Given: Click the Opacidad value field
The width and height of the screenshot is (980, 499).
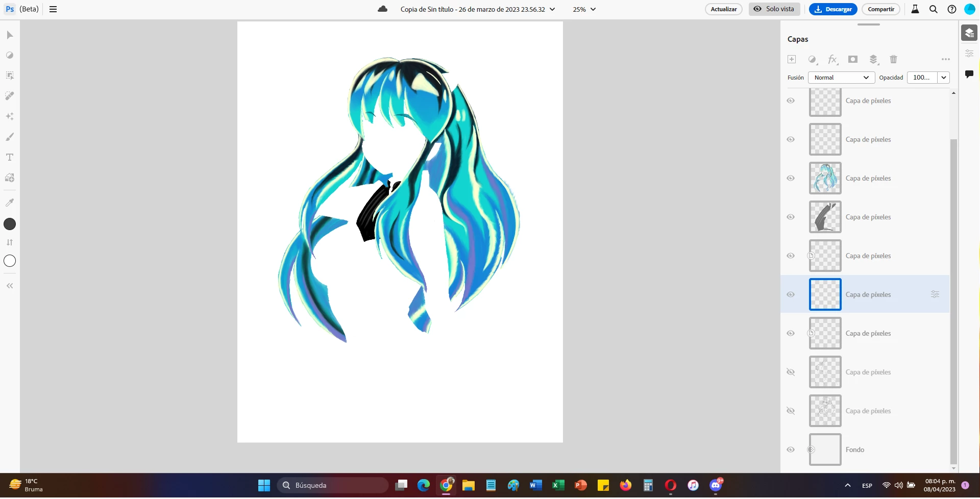Looking at the screenshot, I should pos(922,78).
